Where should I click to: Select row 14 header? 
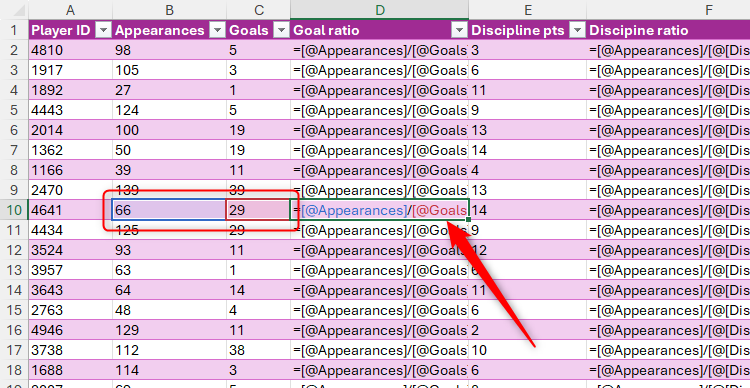point(14,290)
